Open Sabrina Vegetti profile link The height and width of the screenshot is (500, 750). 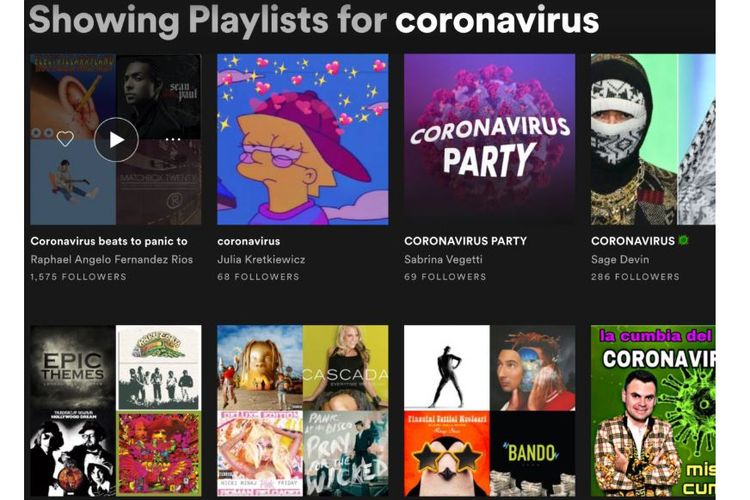443,259
